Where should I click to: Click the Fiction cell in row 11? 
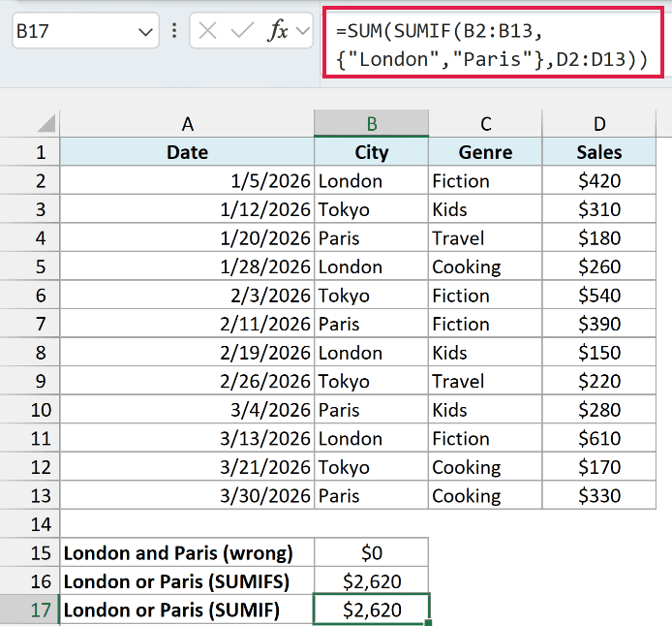point(485,438)
